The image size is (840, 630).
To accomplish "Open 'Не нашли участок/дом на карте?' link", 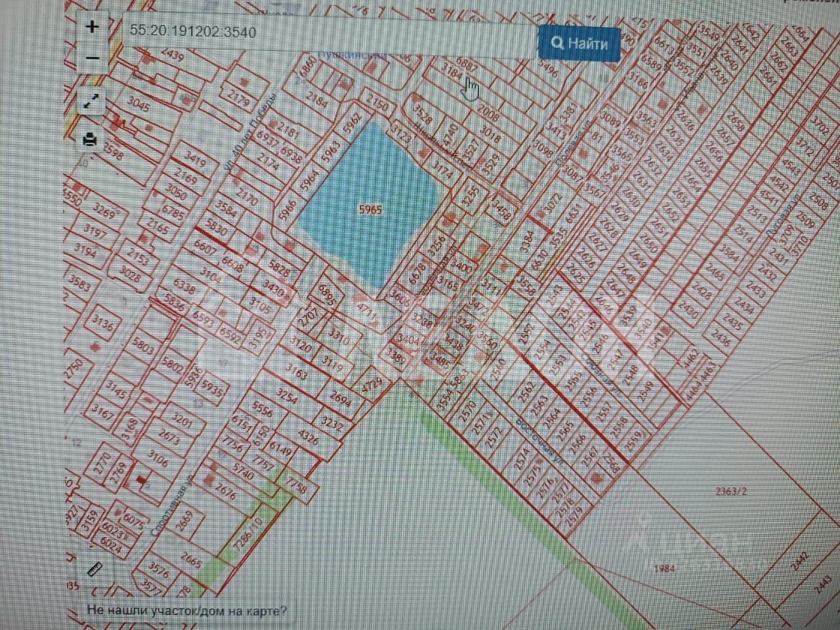I will click(186, 611).
